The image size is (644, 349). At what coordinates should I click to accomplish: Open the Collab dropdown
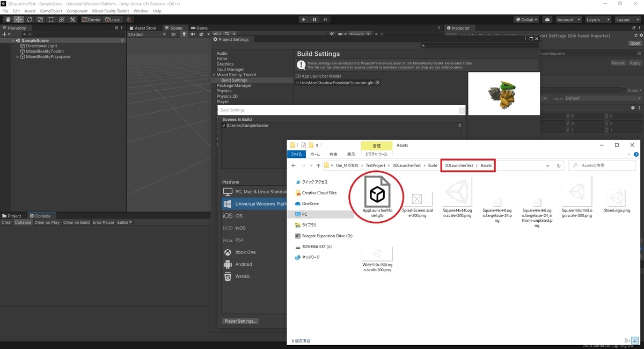pos(527,19)
